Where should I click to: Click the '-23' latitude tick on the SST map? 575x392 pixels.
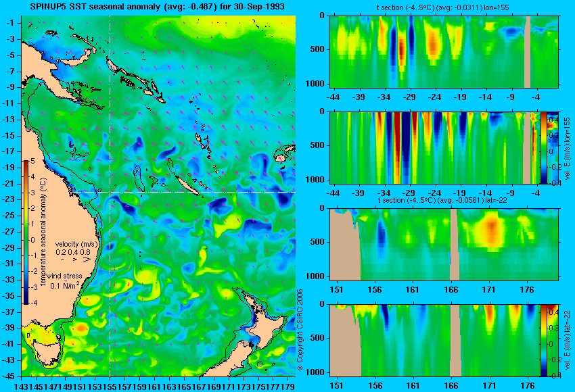[x=9, y=199]
